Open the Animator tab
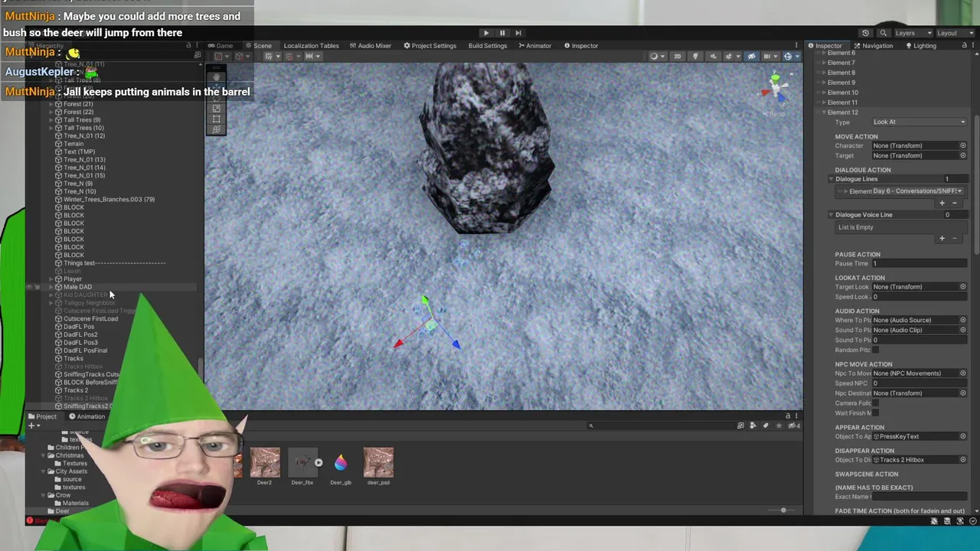980x551 pixels. pos(534,46)
